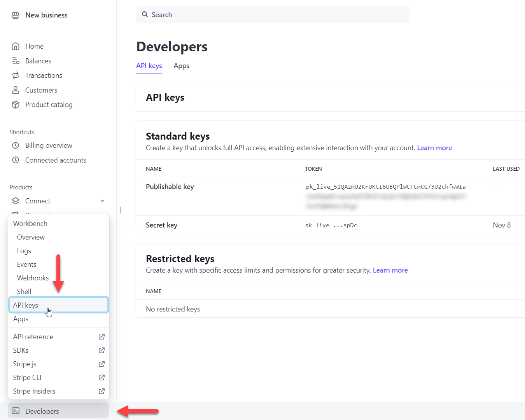The image size is (525, 420).
Task: Open the Stripe Insiders menu entry
Action: pyautogui.click(x=59, y=391)
